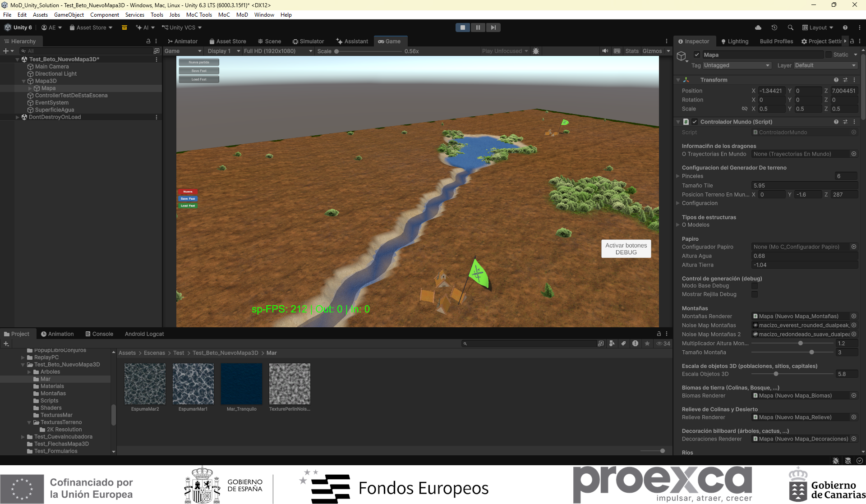Lock the Inspector panel

click(852, 41)
